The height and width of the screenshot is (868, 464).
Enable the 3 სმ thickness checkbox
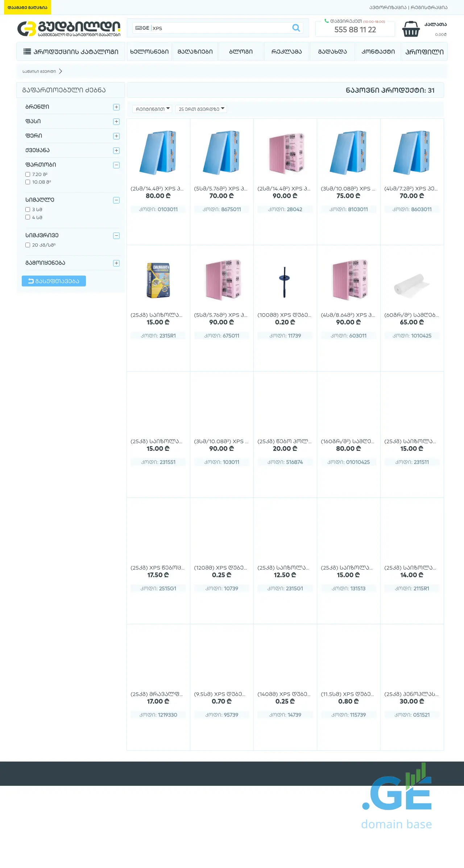[28, 210]
